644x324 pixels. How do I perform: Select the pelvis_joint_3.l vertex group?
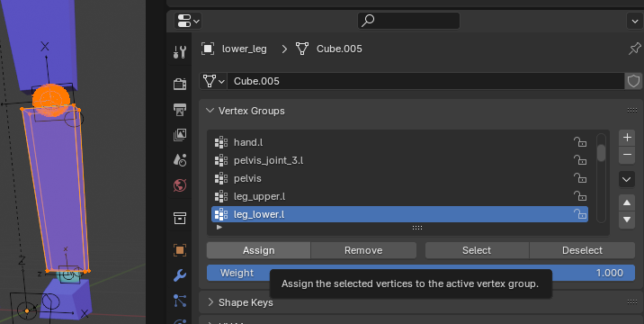[x=399, y=160]
